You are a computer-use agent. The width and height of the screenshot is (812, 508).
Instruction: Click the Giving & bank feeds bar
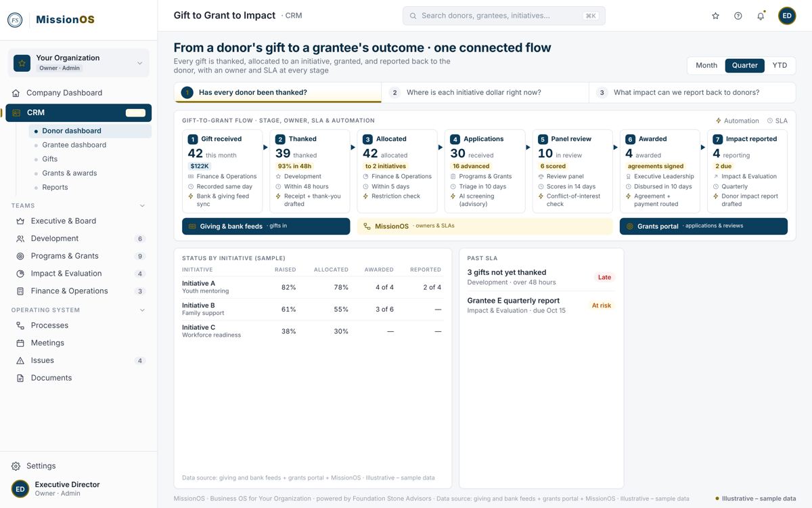266,226
